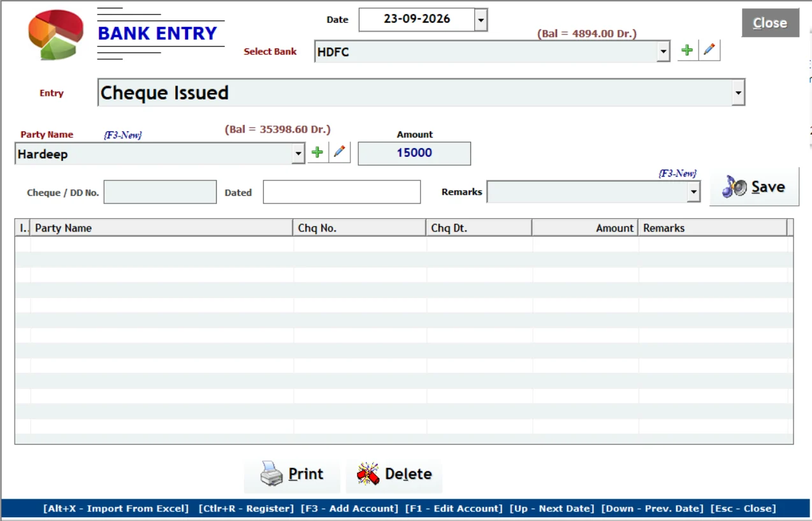This screenshot has width=812, height=521.
Task: Edit selected bank using pencil icon
Action: coord(709,50)
